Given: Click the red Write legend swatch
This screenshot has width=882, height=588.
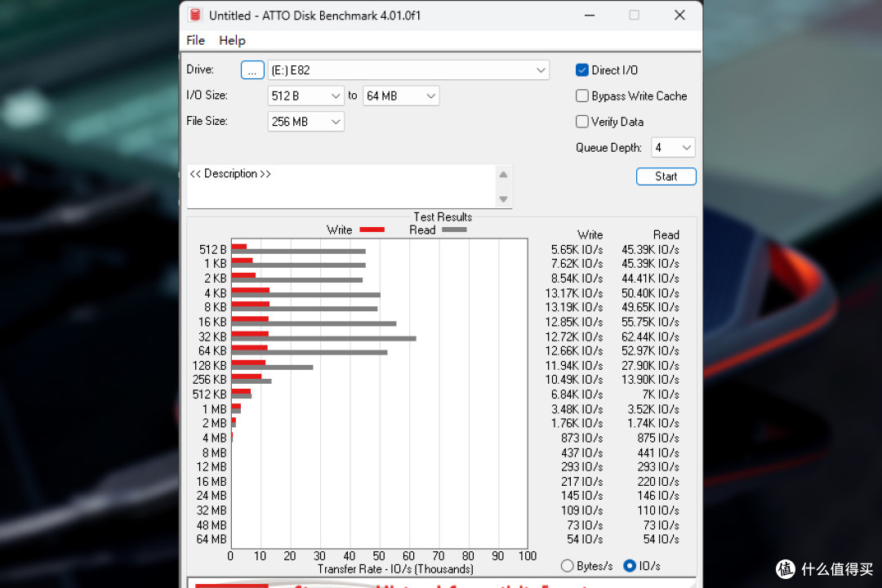Looking at the screenshot, I should [372, 229].
